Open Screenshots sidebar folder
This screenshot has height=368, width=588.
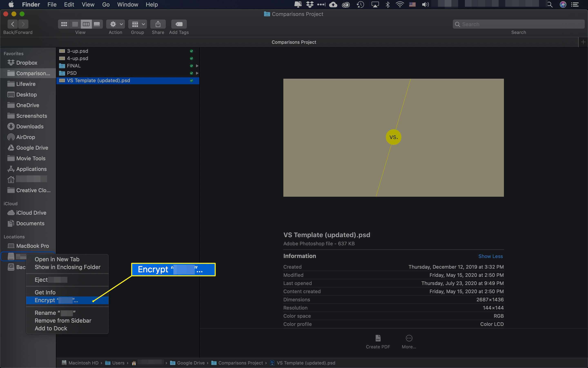point(32,116)
